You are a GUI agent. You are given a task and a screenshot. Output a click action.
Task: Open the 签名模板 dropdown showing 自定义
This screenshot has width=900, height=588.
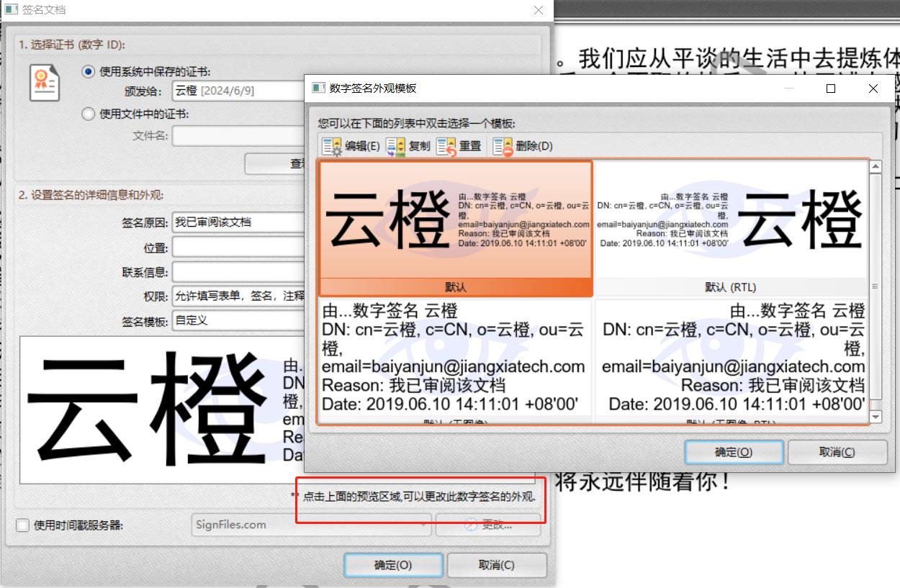pos(238,321)
